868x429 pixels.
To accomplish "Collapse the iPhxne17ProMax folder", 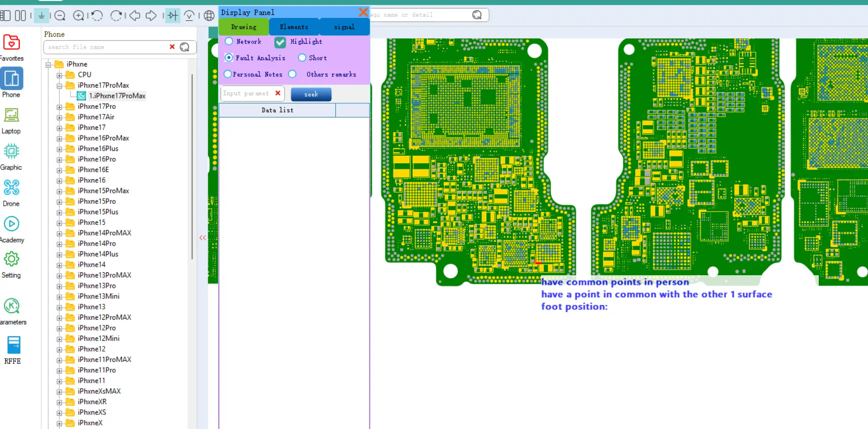I will tap(60, 86).
